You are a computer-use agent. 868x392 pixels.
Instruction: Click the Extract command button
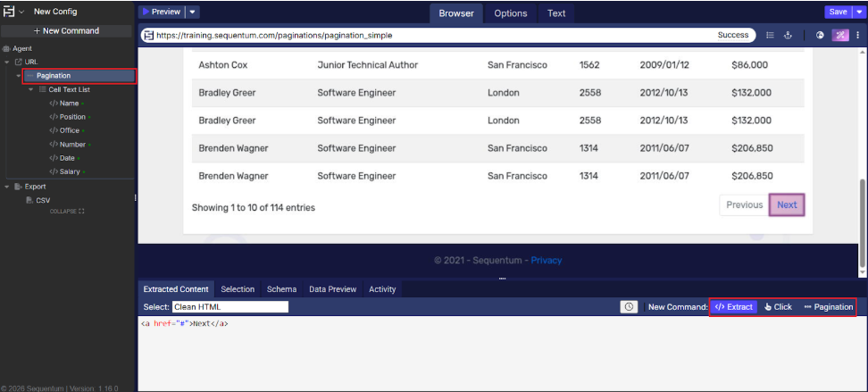coord(734,307)
